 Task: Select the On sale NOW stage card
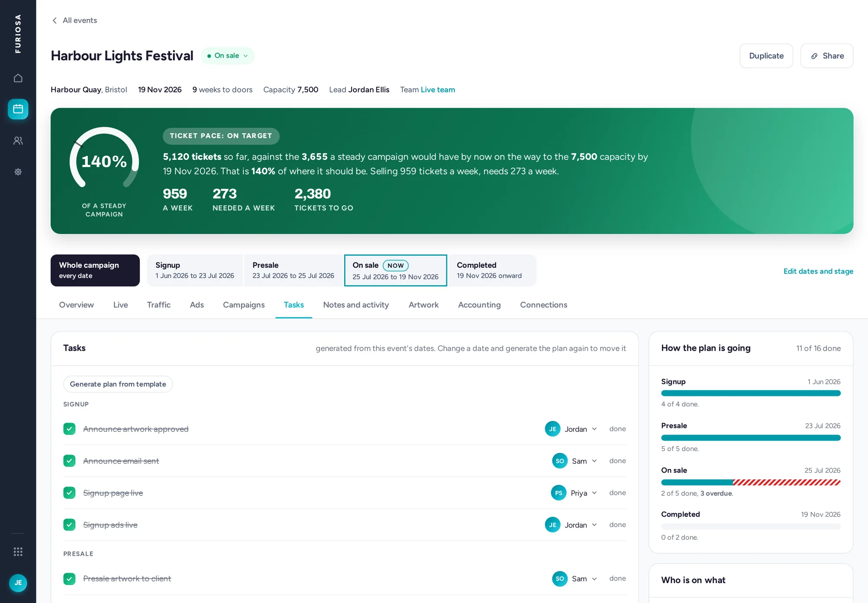[395, 270]
